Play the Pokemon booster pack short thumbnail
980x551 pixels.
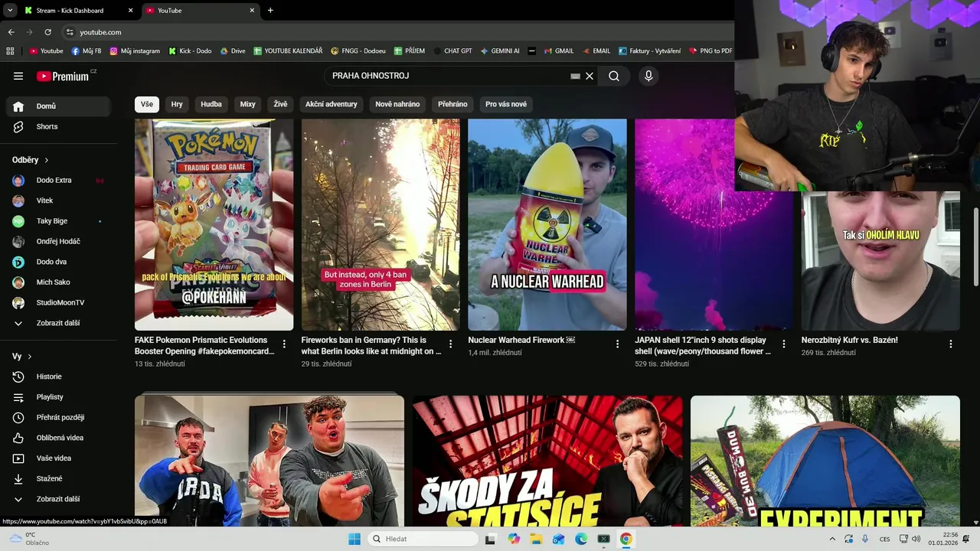click(x=214, y=224)
